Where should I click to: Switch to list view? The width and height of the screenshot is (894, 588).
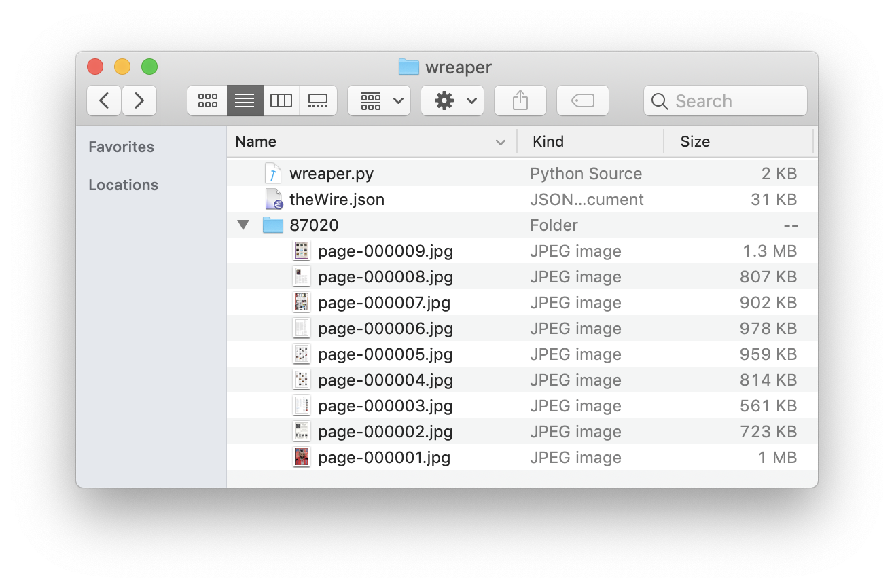(245, 100)
